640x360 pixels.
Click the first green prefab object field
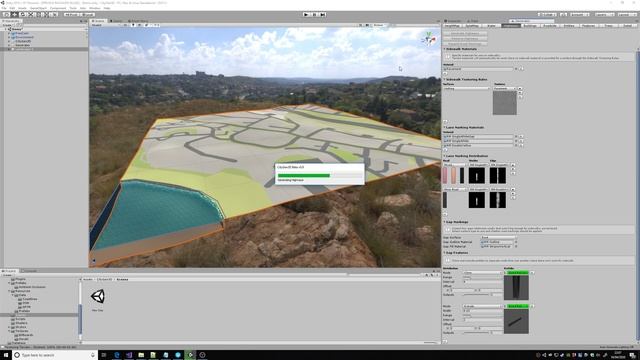click(x=517, y=273)
